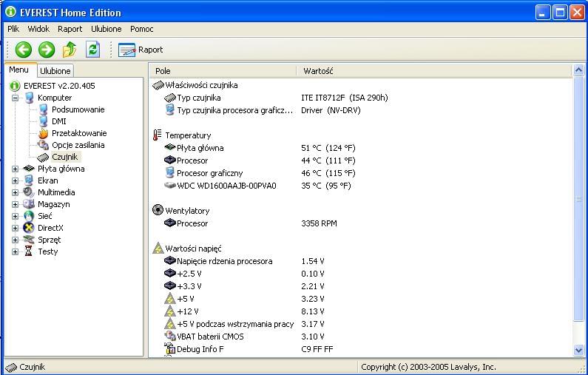Screen dimensions: 588x375
Task: Open the Plik menu
Action: [x=13, y=29]
